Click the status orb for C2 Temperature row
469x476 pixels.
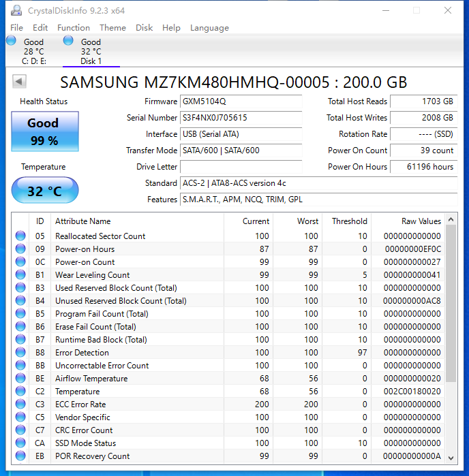(20, 392)
